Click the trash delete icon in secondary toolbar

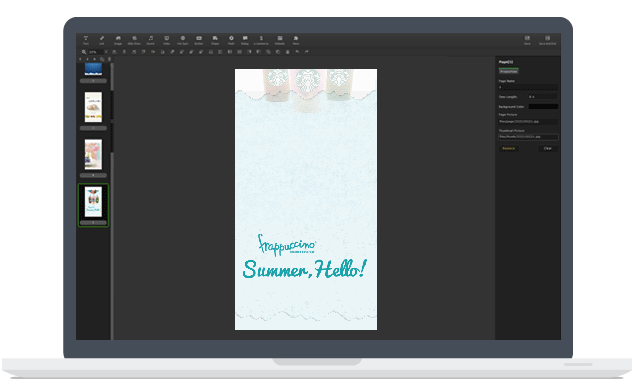pos(287,52)
